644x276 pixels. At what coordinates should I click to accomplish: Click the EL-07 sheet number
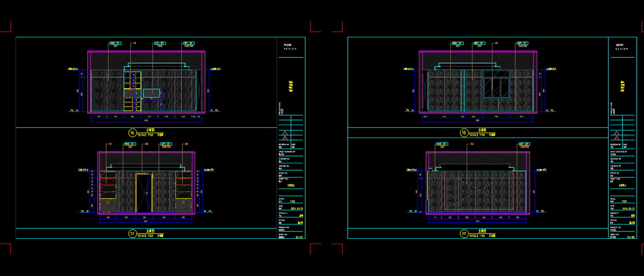point(299,237)
